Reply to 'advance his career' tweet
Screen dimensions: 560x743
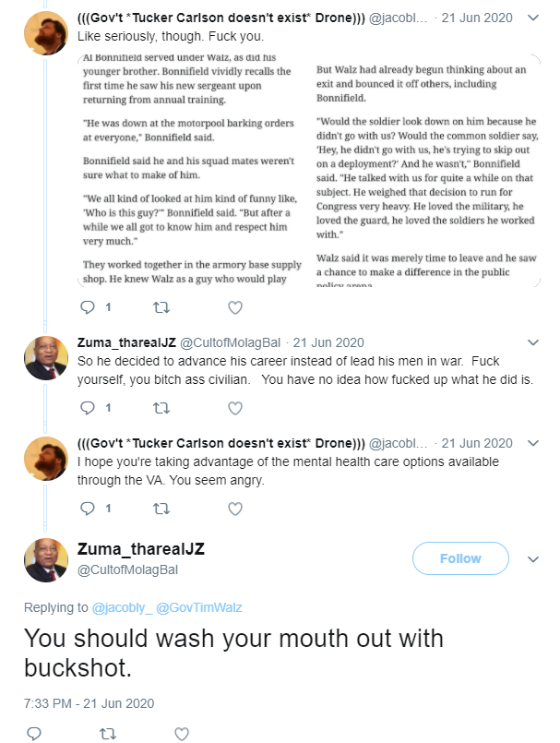click(88, 408)
